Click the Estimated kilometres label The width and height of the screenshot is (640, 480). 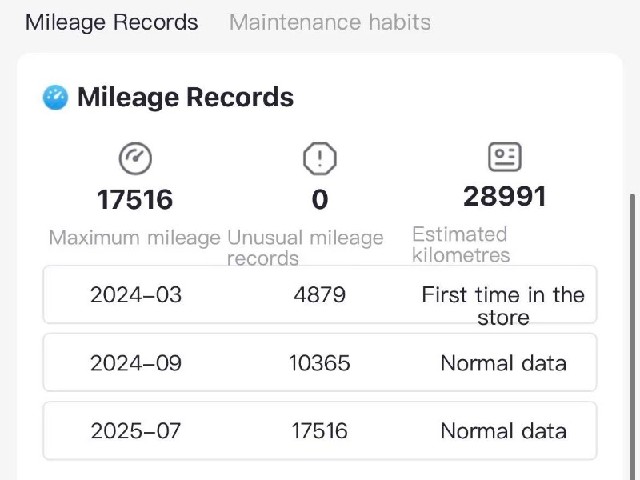click(461, 244)
